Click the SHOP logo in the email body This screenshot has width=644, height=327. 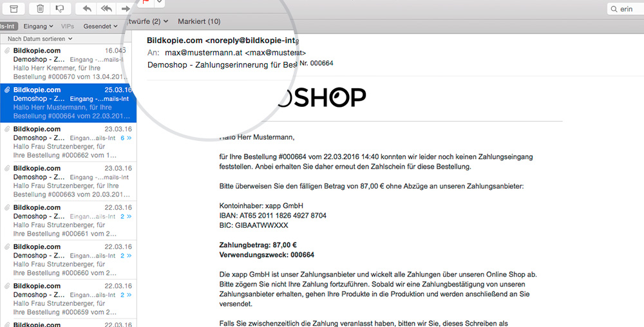pos(321,97)
